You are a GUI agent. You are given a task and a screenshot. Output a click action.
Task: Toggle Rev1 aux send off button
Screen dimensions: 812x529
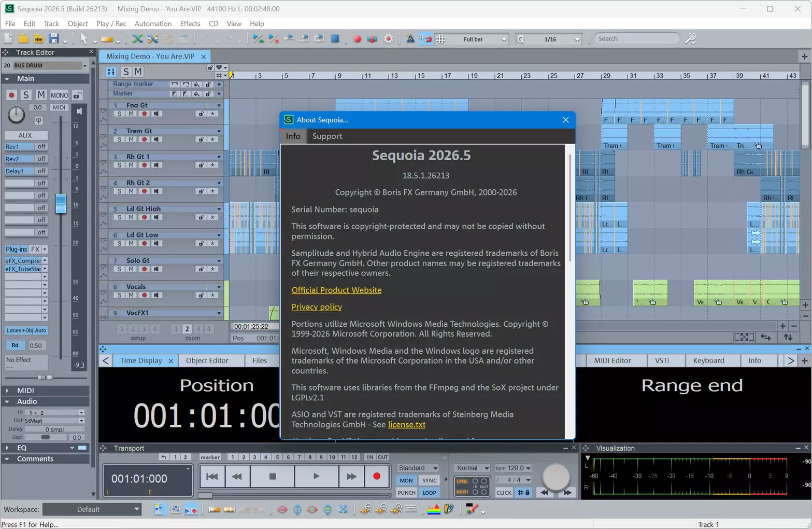[41, 147]
